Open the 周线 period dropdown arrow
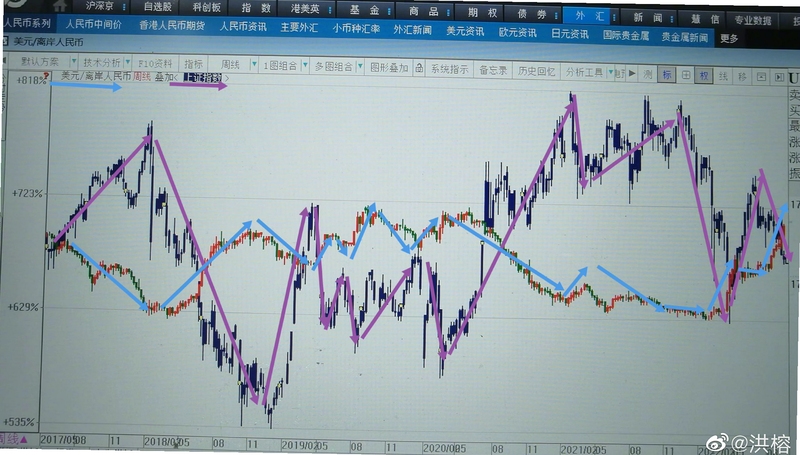 254,64
